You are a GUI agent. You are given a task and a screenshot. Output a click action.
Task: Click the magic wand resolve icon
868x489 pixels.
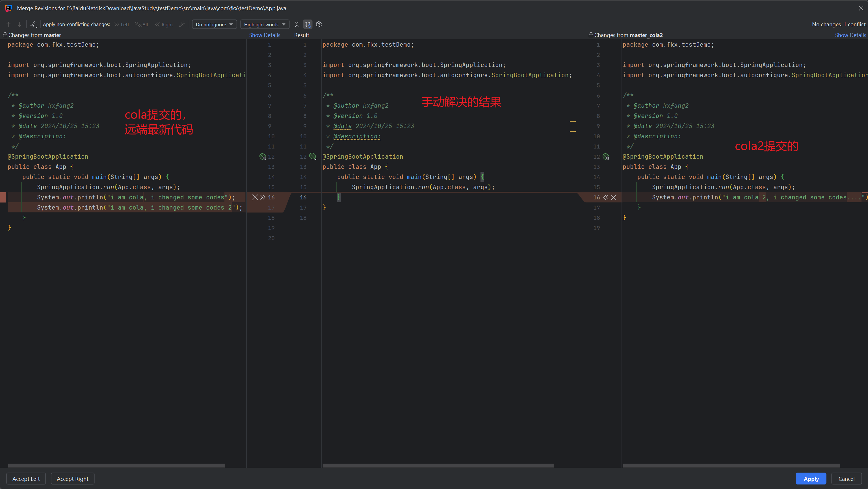182,24
